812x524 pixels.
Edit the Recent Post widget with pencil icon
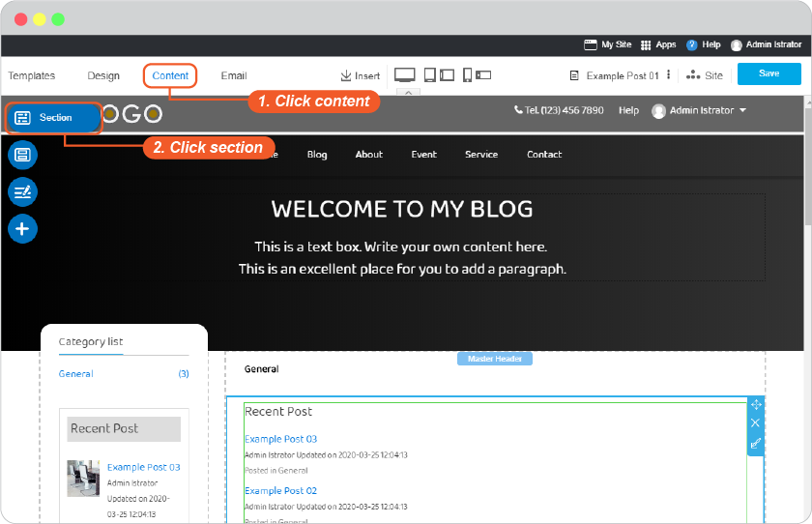[x=756, y=443]
